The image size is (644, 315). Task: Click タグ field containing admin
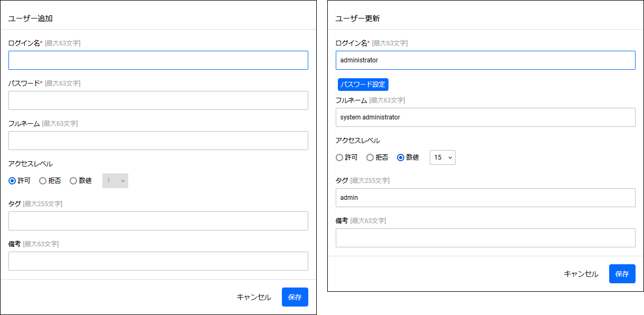(486, 198)
